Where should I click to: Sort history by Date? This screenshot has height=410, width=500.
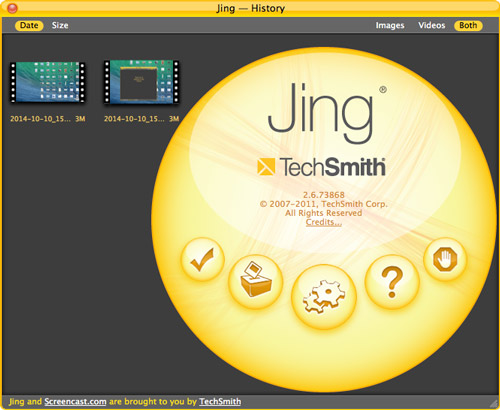29,25
